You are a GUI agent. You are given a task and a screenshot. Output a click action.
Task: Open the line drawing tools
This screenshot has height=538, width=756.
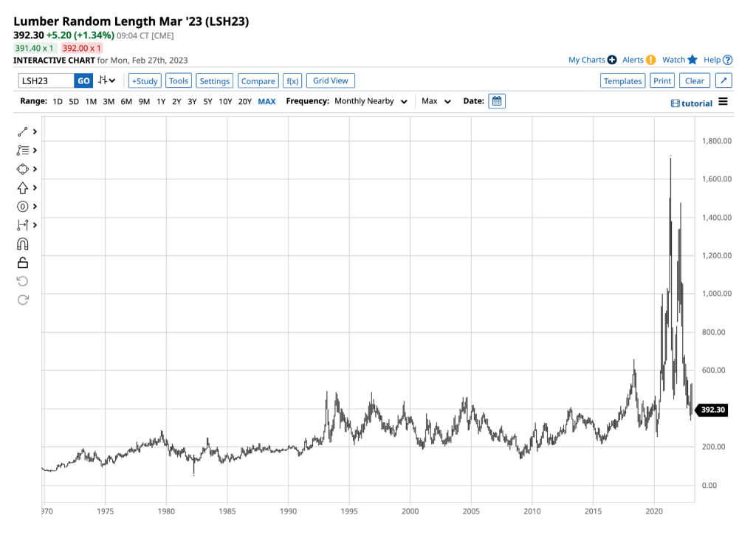[23, 131]
